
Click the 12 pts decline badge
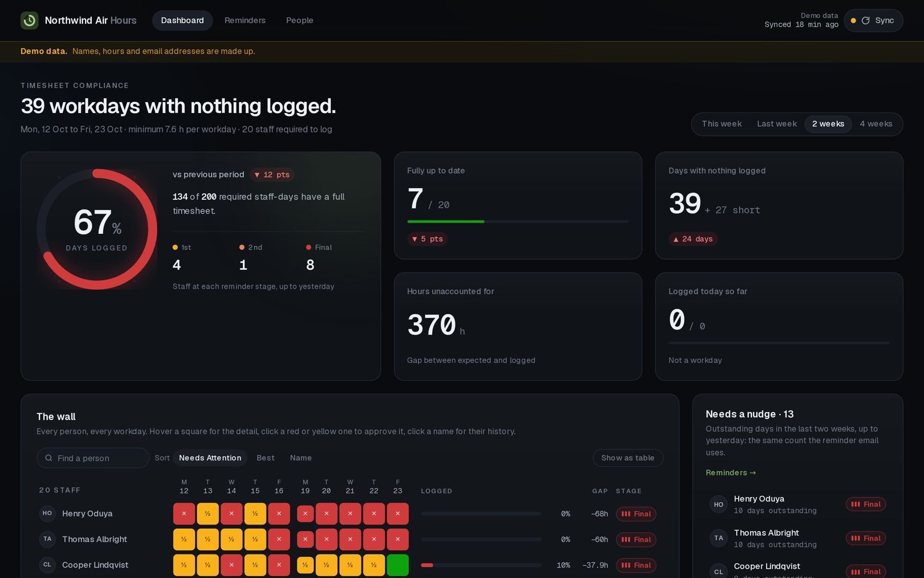(272, 175)
